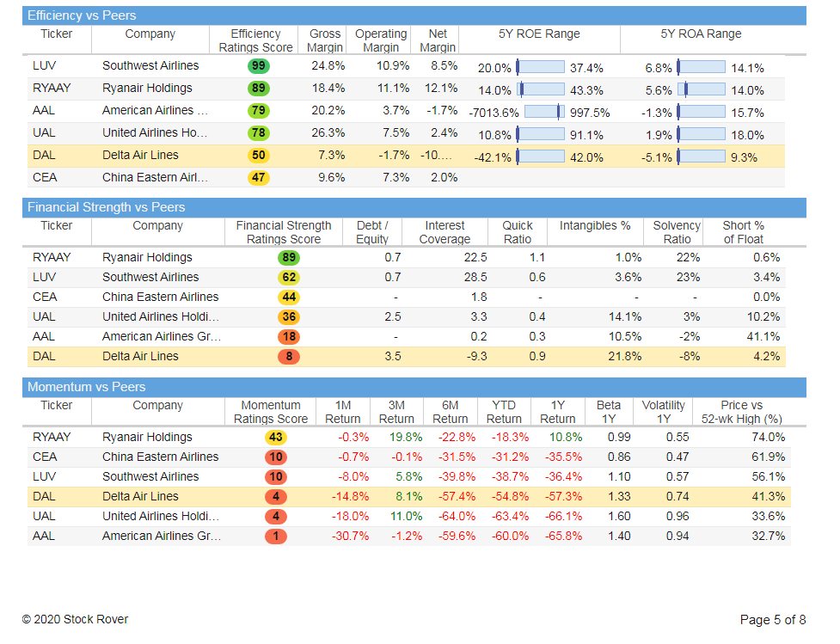Screen dimensions: 840x644
Task: Click American Airlines financial strength score 18 badge
Action: coord(289,337)
